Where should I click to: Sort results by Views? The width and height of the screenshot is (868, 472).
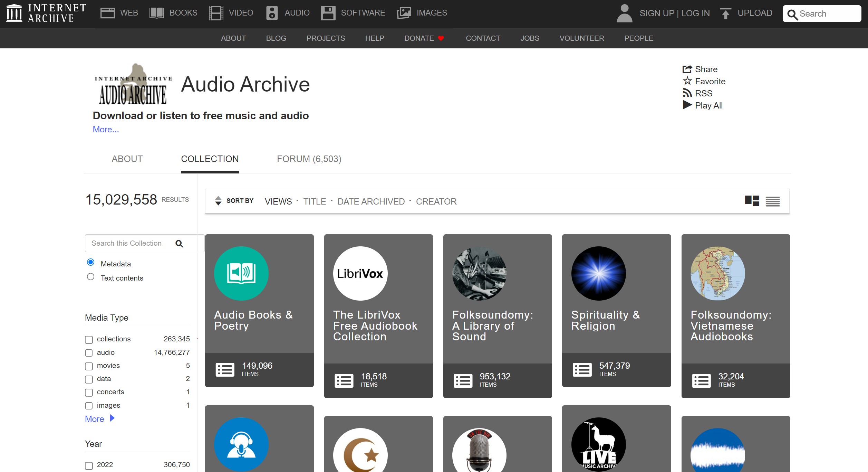click(278, 201)
